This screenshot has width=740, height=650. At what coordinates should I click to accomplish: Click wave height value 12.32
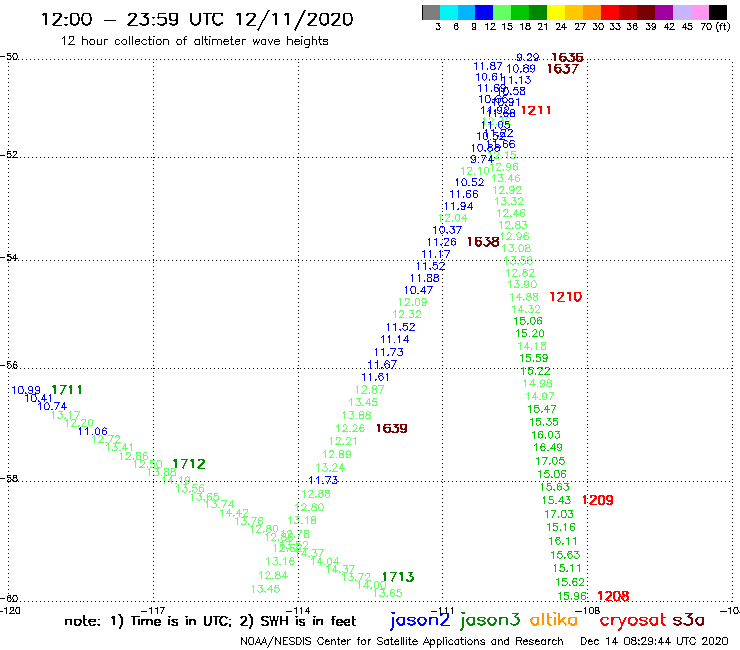click(407, 314)
